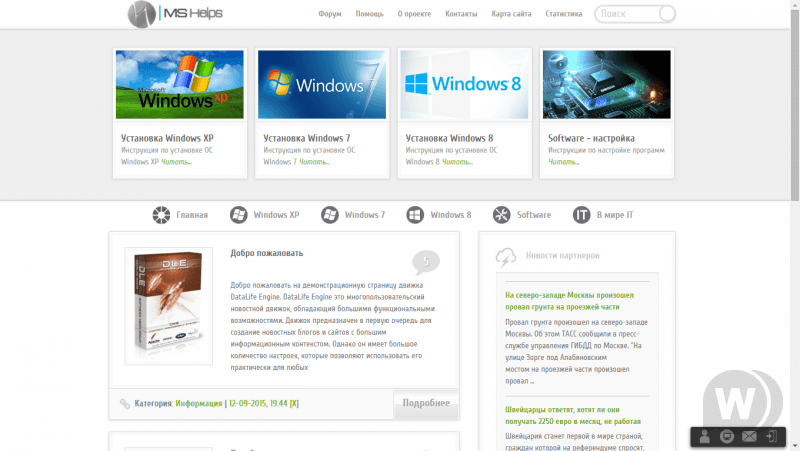This screenshot has width=800, height=451.
Task: Click the Windows 7 banner thumbnail
Action: point(322,84)
